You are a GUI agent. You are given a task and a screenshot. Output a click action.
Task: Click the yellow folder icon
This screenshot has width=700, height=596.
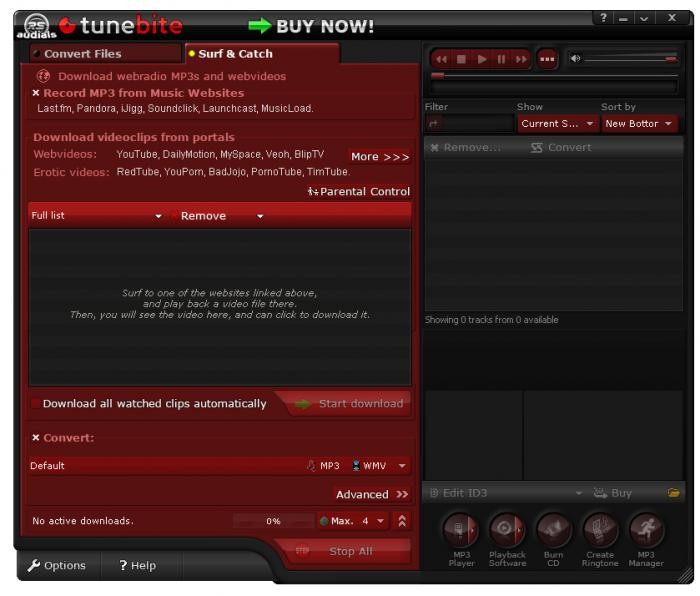[673, 493]
